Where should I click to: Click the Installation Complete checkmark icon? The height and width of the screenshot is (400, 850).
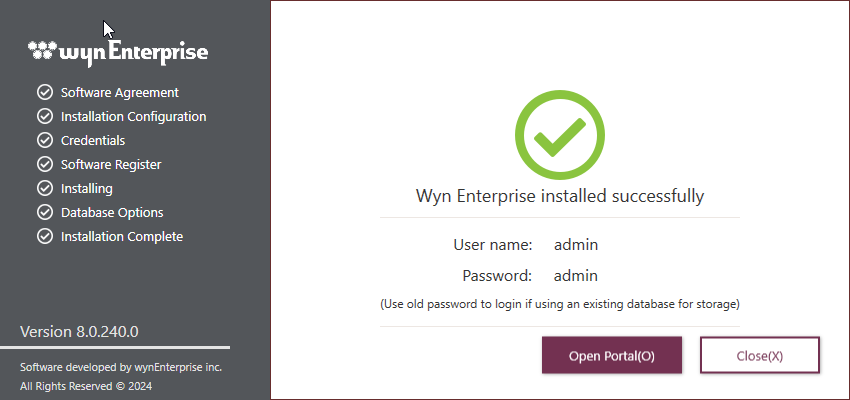pyautogui.click(x=44, y=236)
